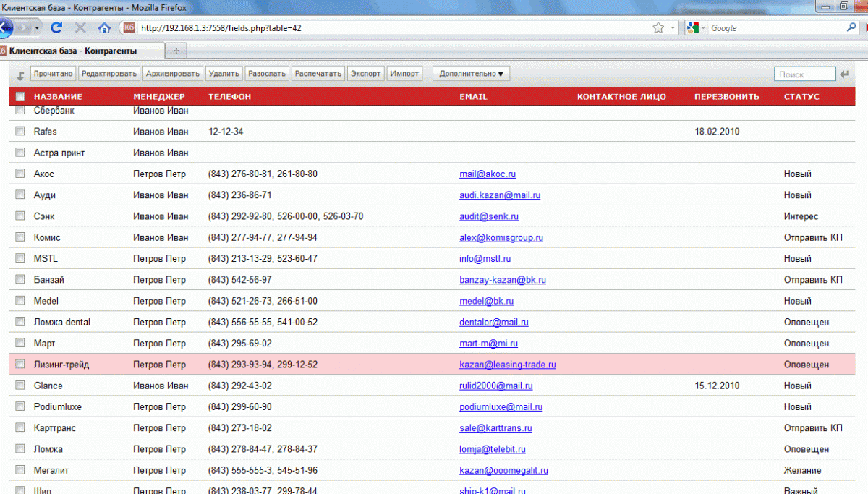
Task: Click the Экспорт button
Action: tap(365, 74)
